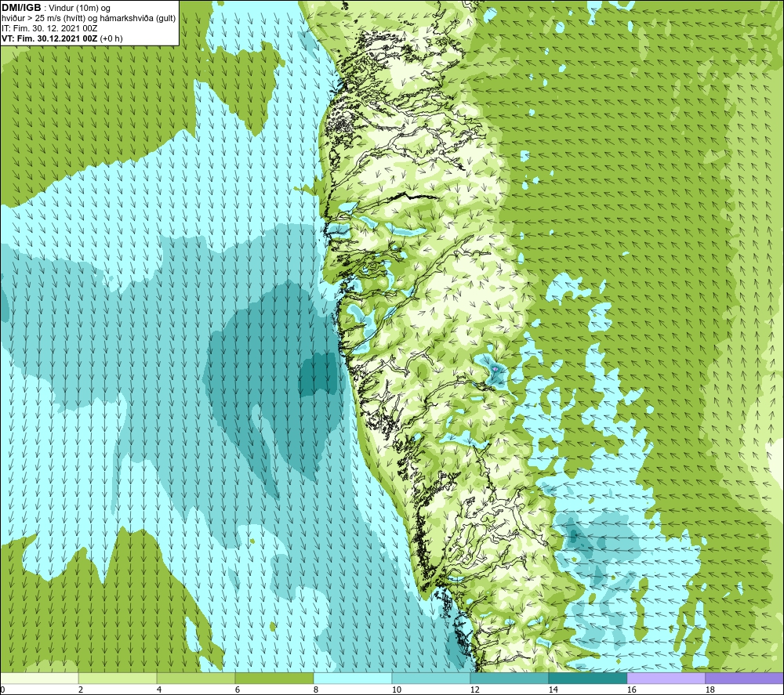This screenshot has width=784, height=695.
Task: Click scale label '12' under color bar
Action: [x=474, y=690]
